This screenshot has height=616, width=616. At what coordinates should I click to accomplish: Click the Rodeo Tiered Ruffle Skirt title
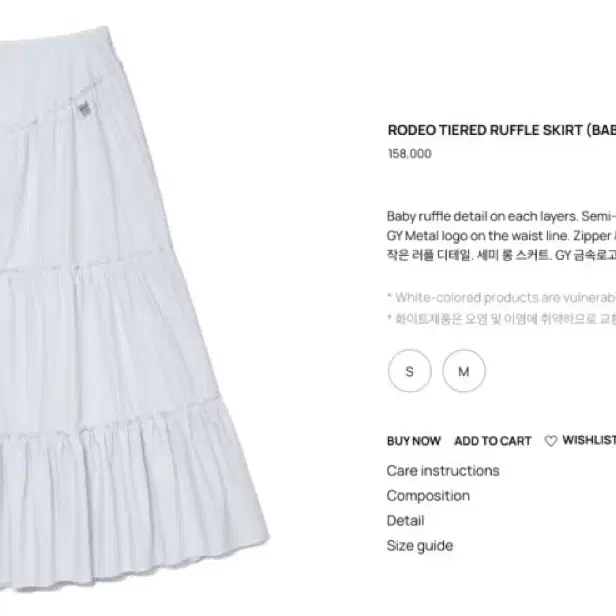point(502,130)
